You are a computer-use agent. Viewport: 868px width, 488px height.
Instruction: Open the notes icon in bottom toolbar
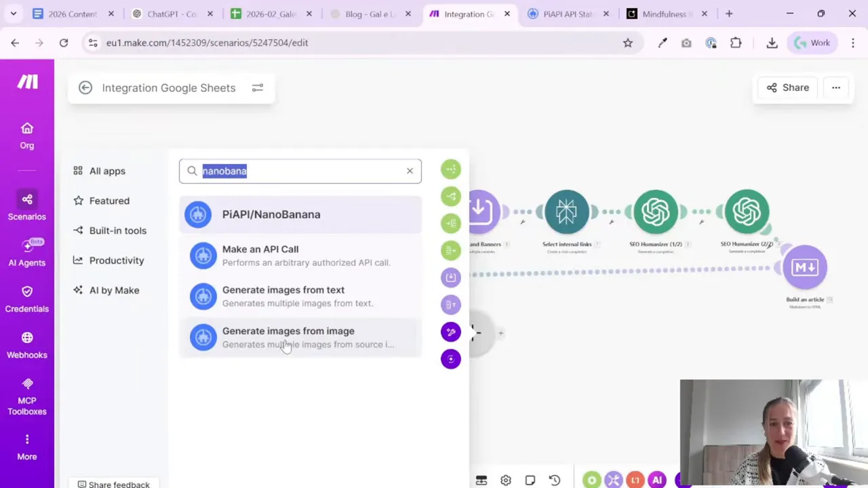[530, 480]
